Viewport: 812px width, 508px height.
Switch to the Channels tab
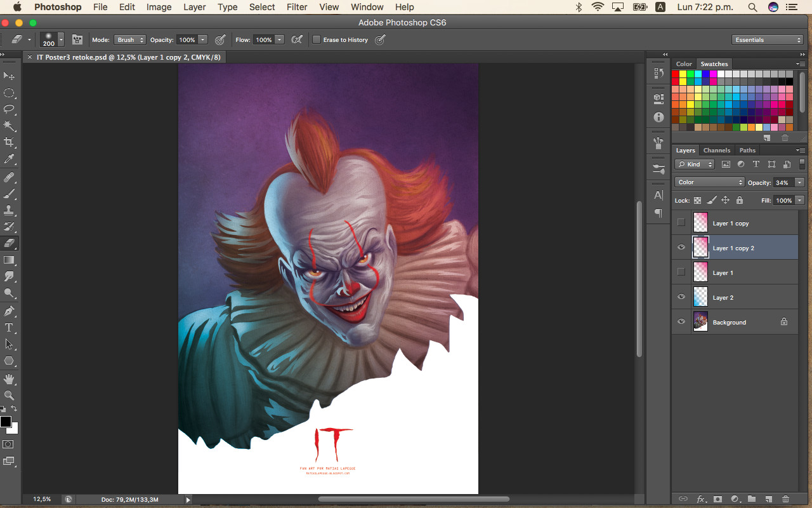(x=716, y=150)
